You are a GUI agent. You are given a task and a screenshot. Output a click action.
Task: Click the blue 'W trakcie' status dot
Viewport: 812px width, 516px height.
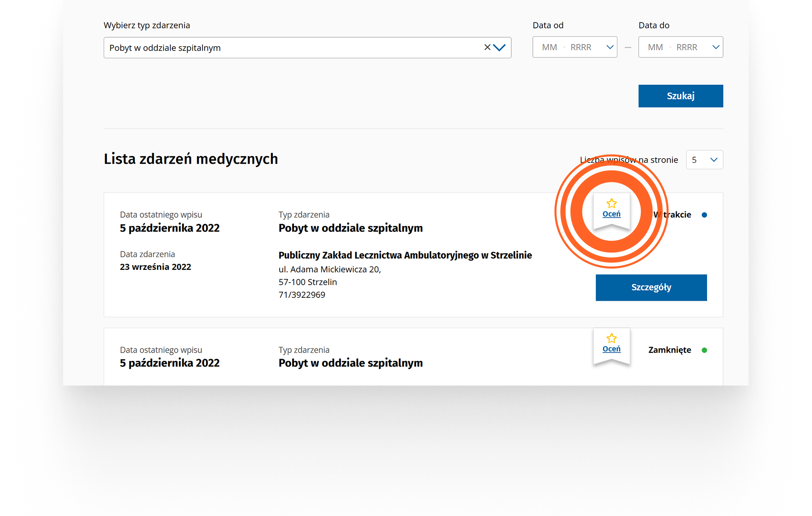pyautogui.click(x=704, y=215)
